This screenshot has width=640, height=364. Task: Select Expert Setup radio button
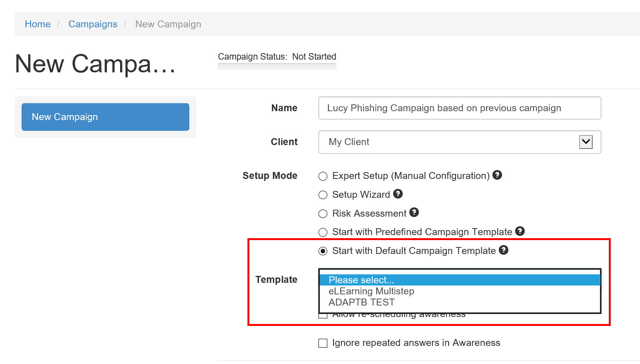point(323,176)
